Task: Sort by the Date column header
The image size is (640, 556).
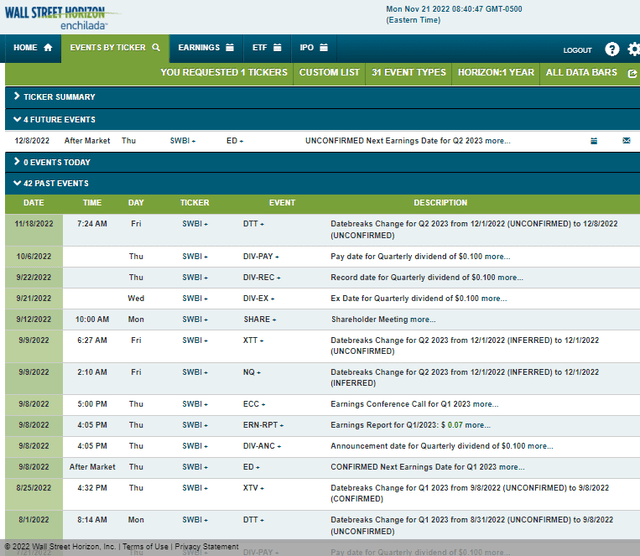Action: (33, 203)
